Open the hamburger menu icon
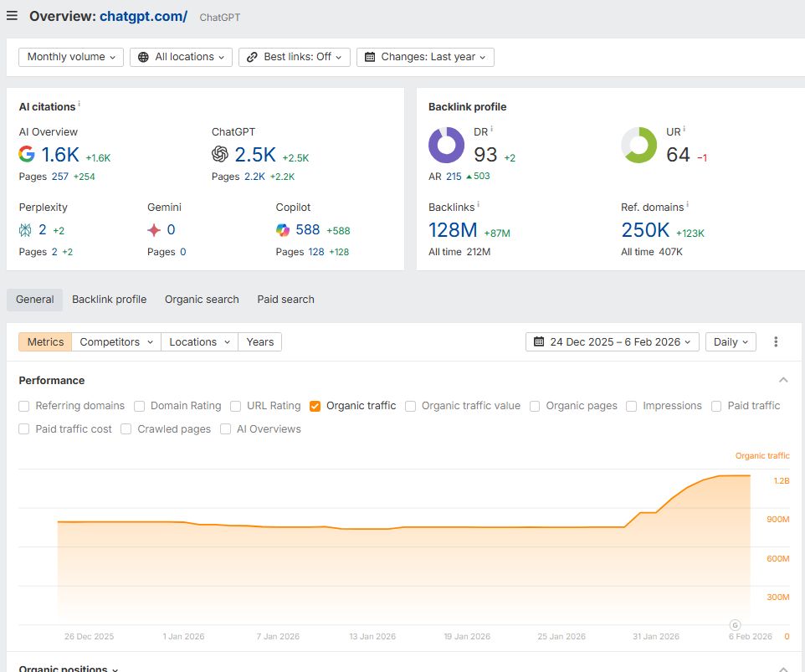The image size is (805, 672). click(12, 16)
